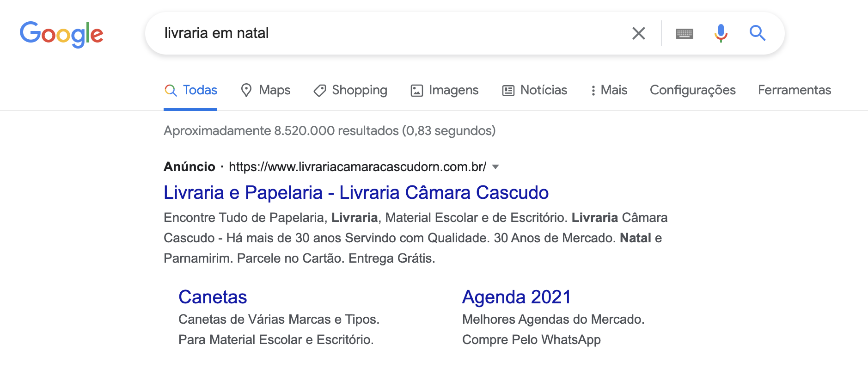
Task: Clear the search box with the X icon
Action: click(x=638, y=33)
